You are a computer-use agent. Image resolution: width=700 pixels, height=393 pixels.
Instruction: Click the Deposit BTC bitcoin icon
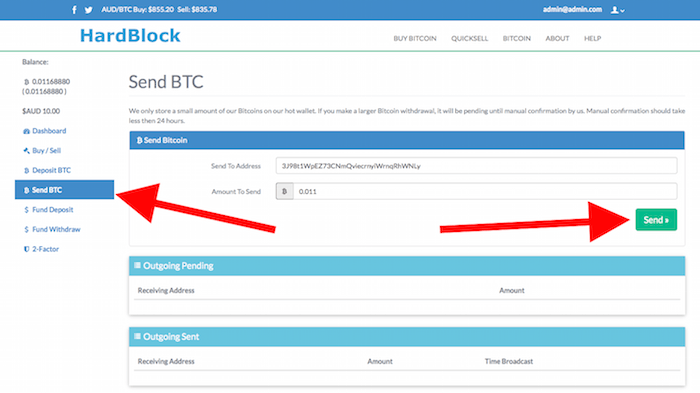(26, 171)
